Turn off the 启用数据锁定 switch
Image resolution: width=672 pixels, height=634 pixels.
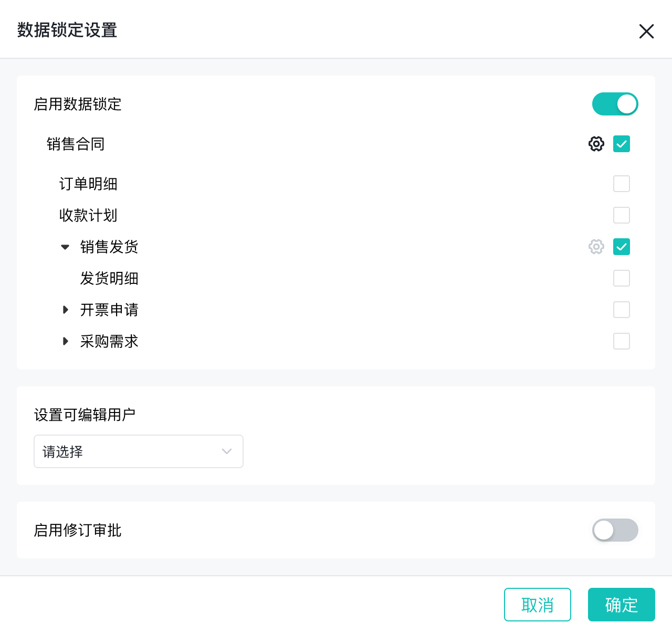coord(615,104)
